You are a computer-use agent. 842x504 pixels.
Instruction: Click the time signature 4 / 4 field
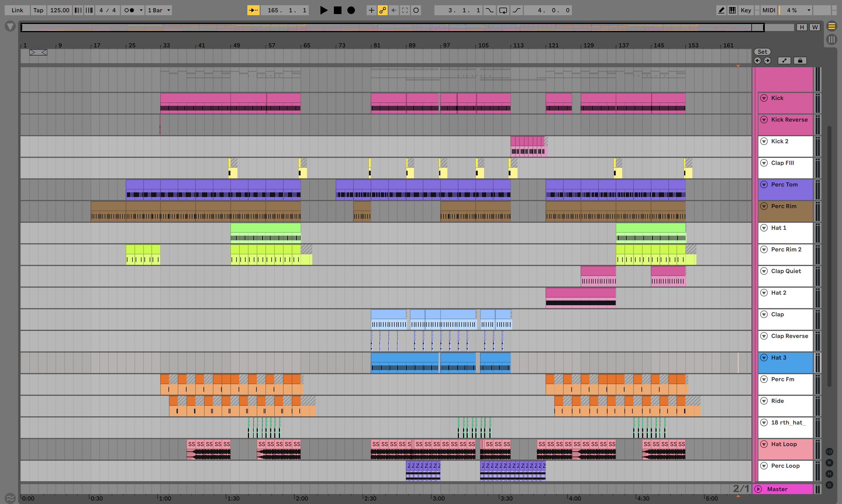(107, 10)
